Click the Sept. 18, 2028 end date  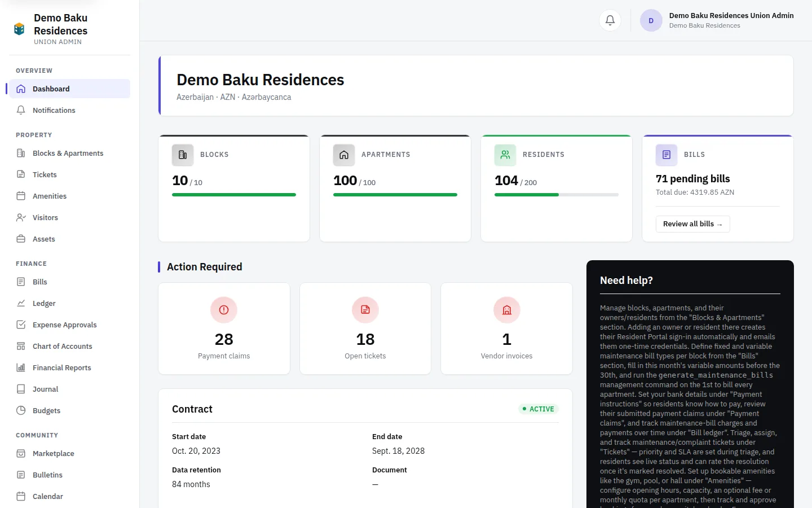point(398,451)
